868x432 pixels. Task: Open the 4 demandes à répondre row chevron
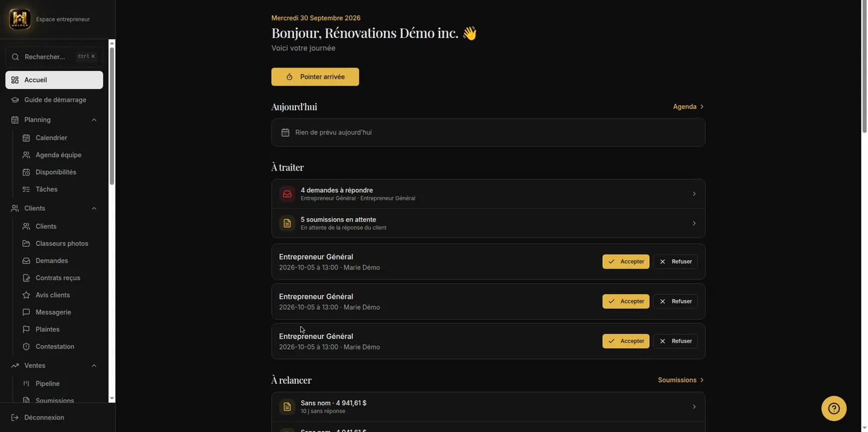(x=694, y=194)
